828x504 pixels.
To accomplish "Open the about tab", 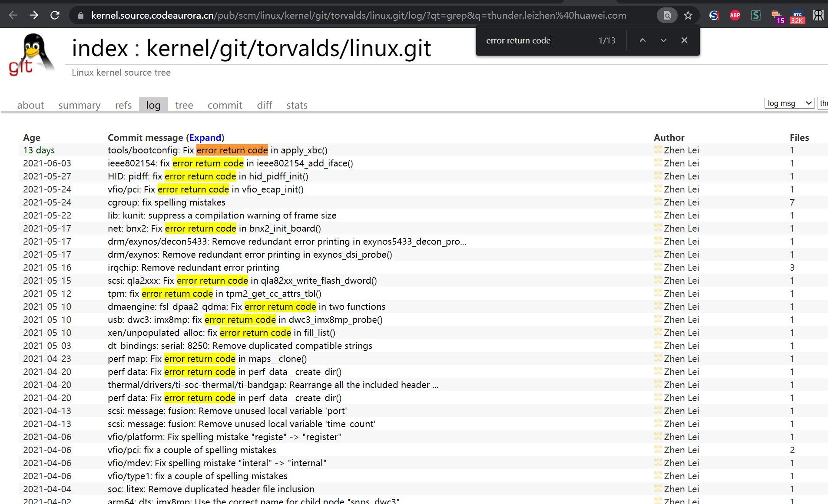I will coord(30,105).
